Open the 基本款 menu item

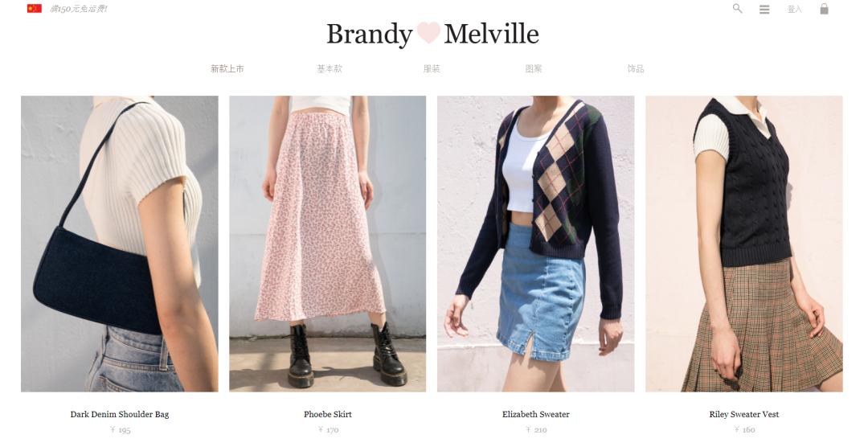click(x=330, y=68)
